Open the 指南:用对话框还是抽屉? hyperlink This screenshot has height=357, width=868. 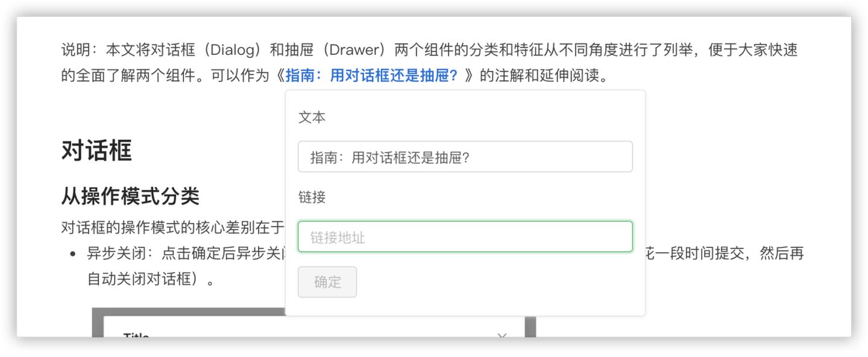(371, 76)
